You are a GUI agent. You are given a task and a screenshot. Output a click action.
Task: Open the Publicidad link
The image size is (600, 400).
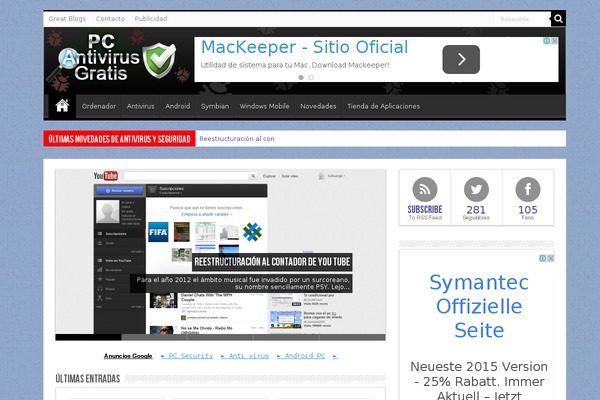click(151, 19)
